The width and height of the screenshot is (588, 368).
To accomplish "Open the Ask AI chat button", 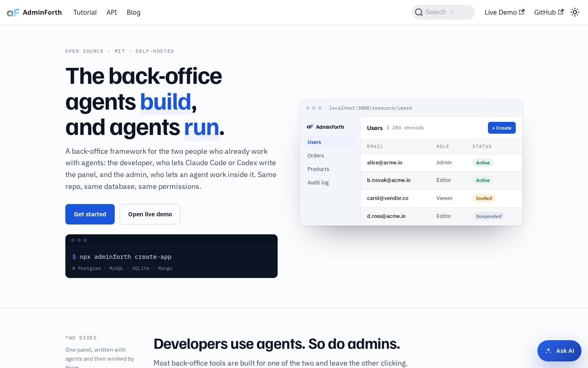I will [x=559, y=351].
